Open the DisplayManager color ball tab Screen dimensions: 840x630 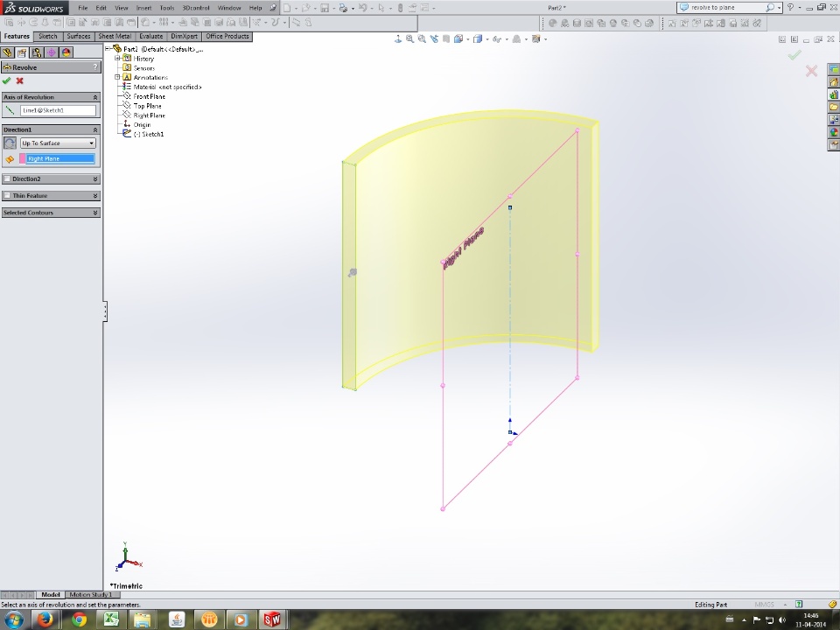click(x=66, y=52)
